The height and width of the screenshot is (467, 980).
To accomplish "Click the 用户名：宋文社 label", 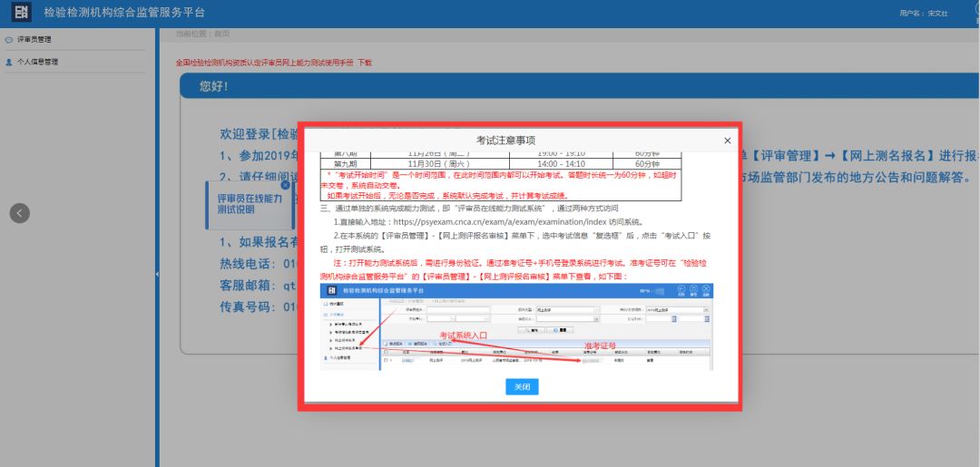I will pyautogui.click(x=923, y=13).
